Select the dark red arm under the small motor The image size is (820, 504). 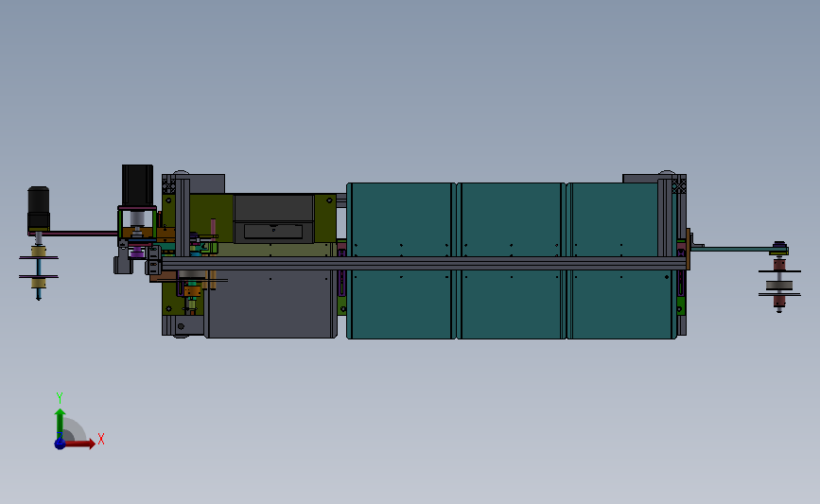[73, 234]
